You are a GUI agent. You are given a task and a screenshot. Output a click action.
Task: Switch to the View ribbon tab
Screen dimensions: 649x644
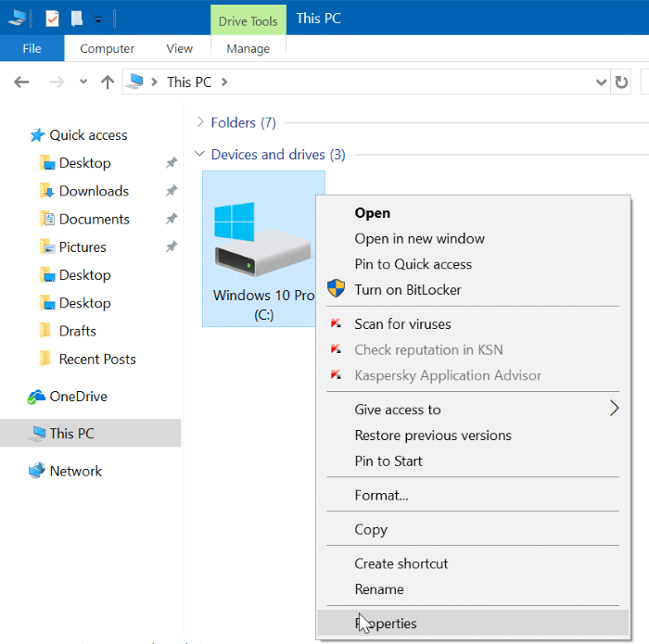[179, 48]
